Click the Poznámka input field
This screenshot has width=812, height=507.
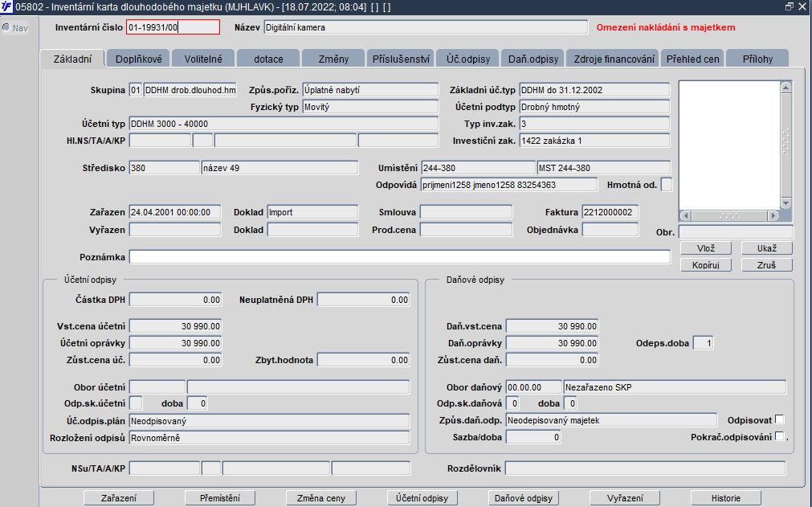click(x=400, y=257)
